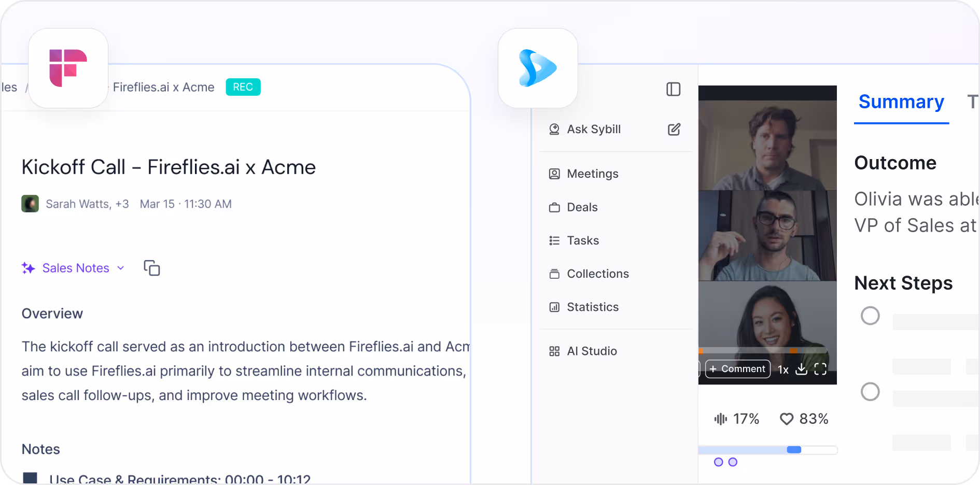Change the 1x playback speed
The width and height of the screenshot is (980, 485).
pos(783,369)
